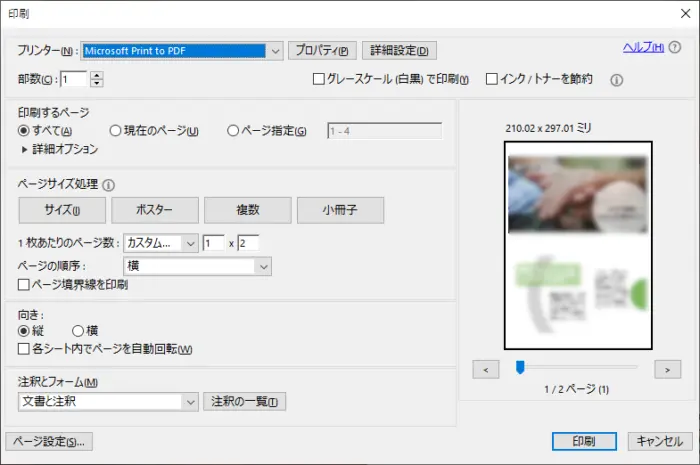Toggle the インク/トナーを節約 checkbox
Screen dimensions: 700x465
[x=492, y=79]
